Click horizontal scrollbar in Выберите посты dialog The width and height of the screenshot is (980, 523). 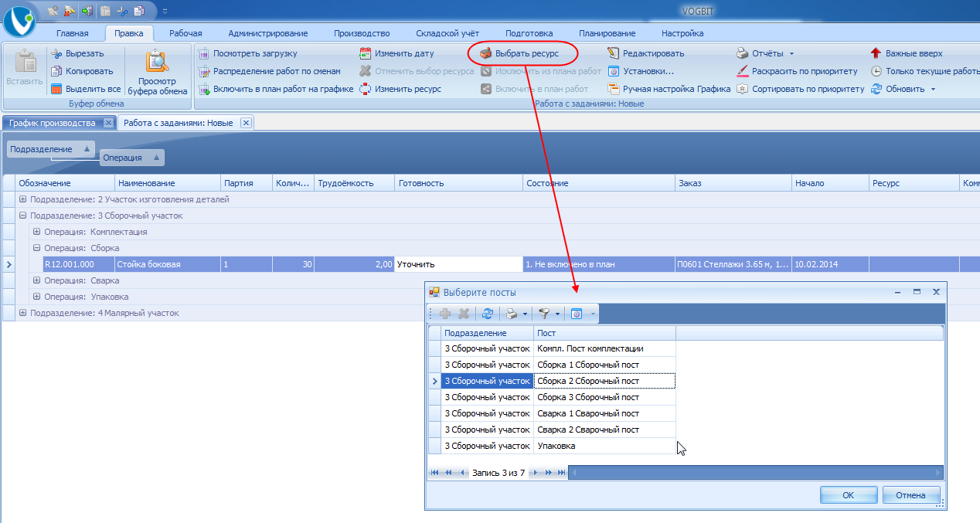click(x=756, y=472)
